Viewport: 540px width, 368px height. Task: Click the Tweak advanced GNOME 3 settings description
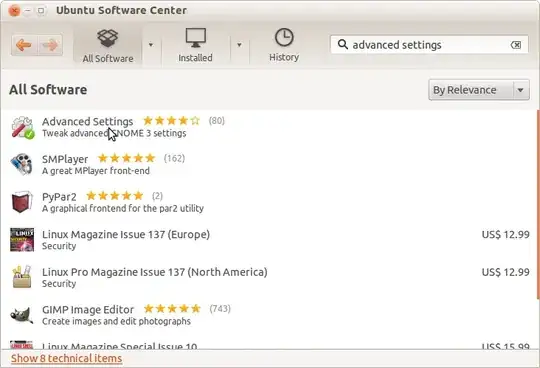(114, 133)
